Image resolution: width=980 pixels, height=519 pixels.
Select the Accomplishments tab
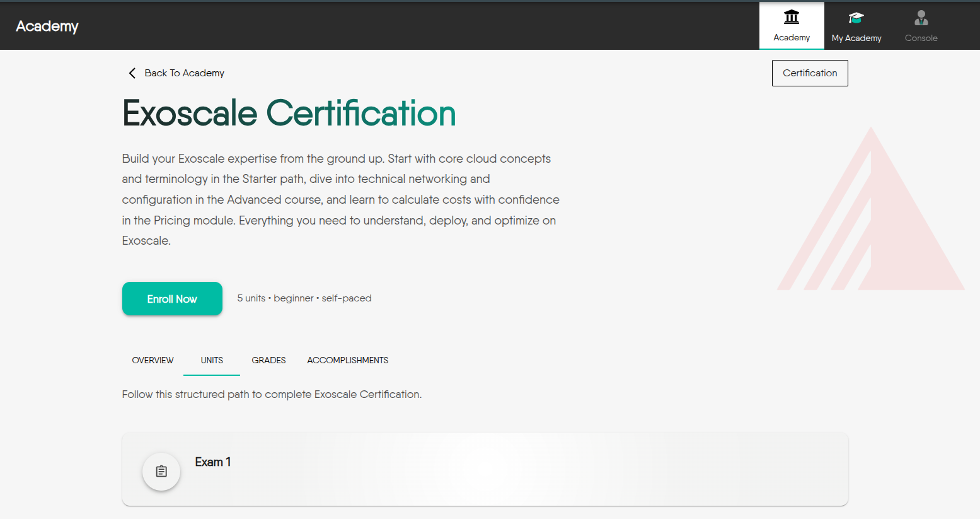[347, 360]
